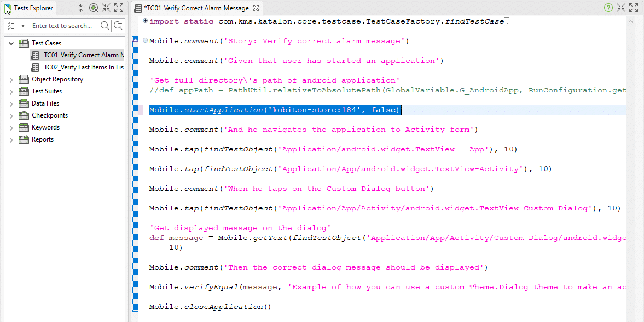644x322 pixels.
Task: Minimize the editor area with the inward arrows icon
Action: [x=621, y=8]
